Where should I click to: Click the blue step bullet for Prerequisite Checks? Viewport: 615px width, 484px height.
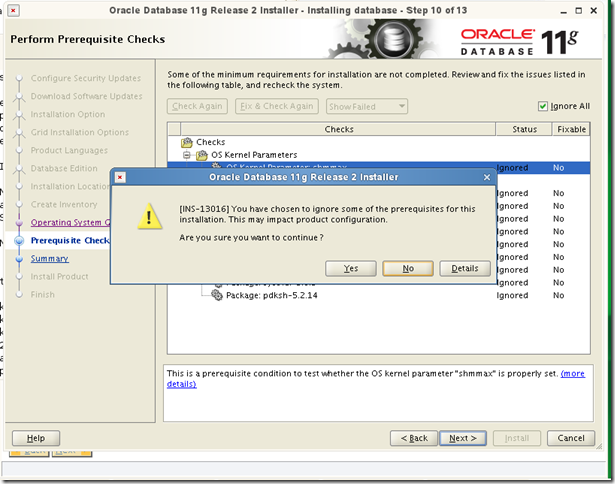19,240
